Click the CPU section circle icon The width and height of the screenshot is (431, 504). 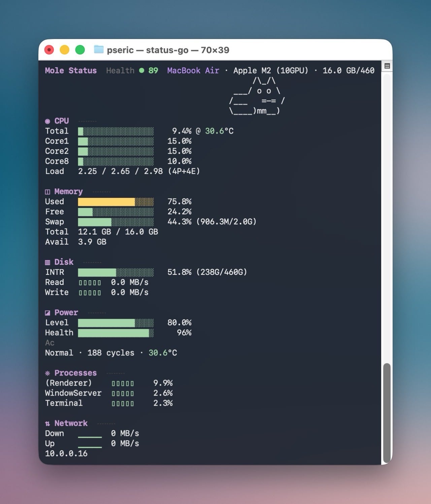(x=47, y=121)
